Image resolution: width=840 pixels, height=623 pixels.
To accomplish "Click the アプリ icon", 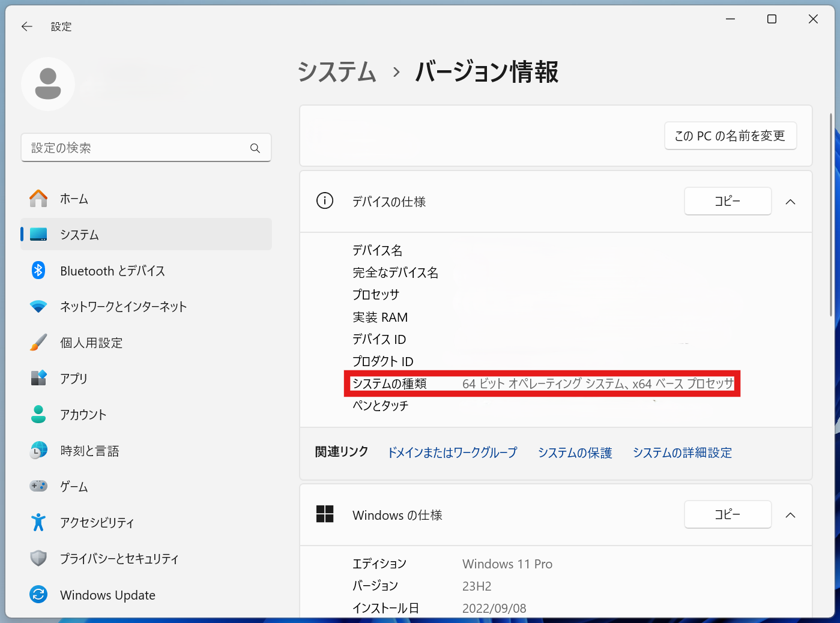I will (38, 378).
